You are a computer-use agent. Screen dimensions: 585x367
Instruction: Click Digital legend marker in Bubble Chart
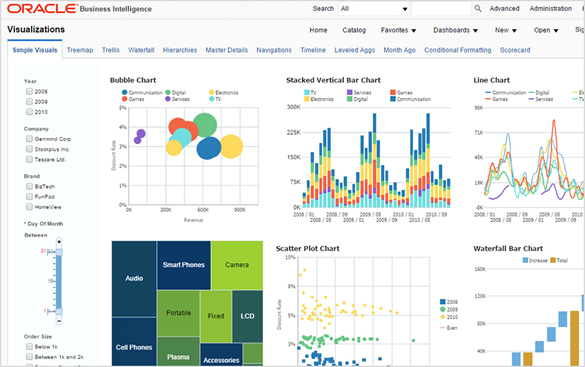tap(168, 92)
